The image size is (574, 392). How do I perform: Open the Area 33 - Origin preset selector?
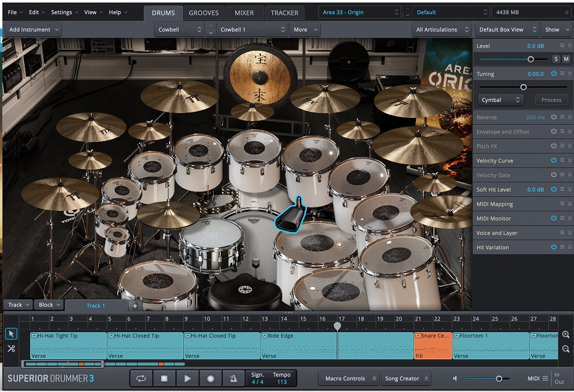359,11
